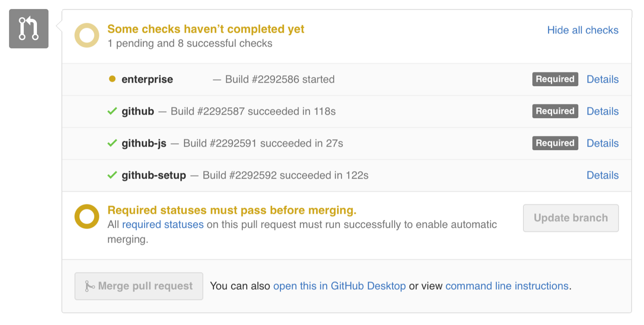The width and height of the screenshot is (644, 325).
Task: Click the Required badge on github row
Action: point(555,111)
